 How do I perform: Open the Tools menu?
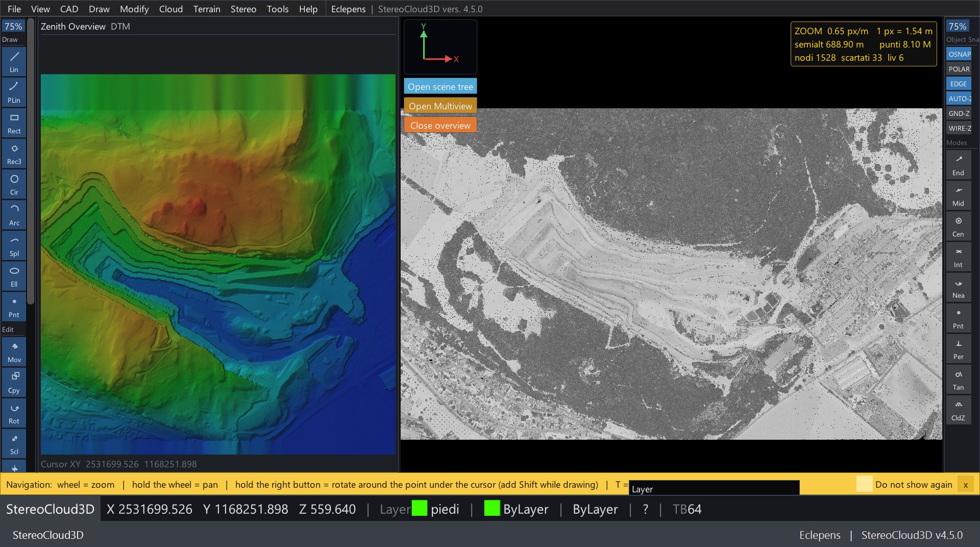point(278,9)
